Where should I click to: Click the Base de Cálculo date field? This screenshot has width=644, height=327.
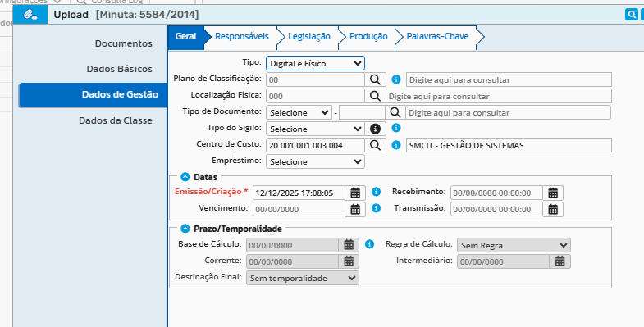[292, 245]
